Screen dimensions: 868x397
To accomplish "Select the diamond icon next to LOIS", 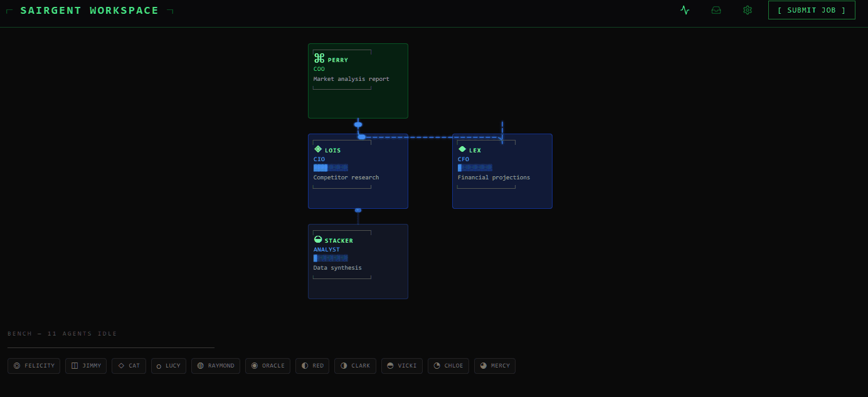I will [x=317, y=149].
